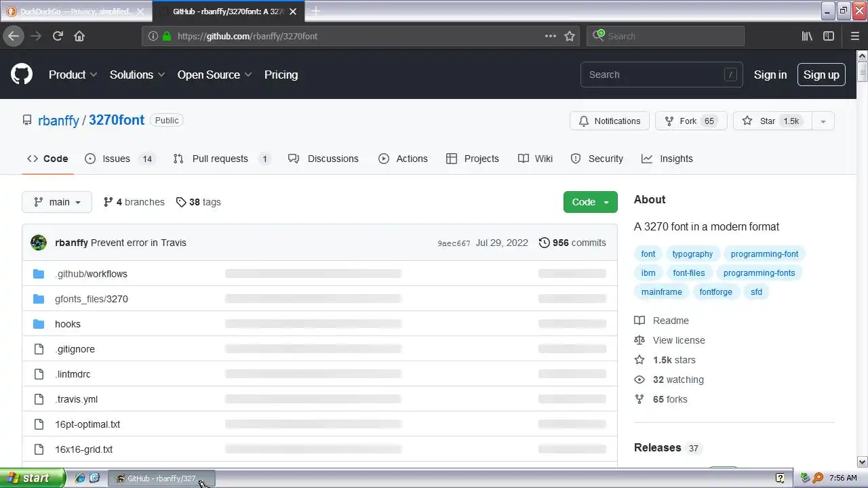868x488 pixels.
Task: Click the watching eye icon
Action: (639, 380)
